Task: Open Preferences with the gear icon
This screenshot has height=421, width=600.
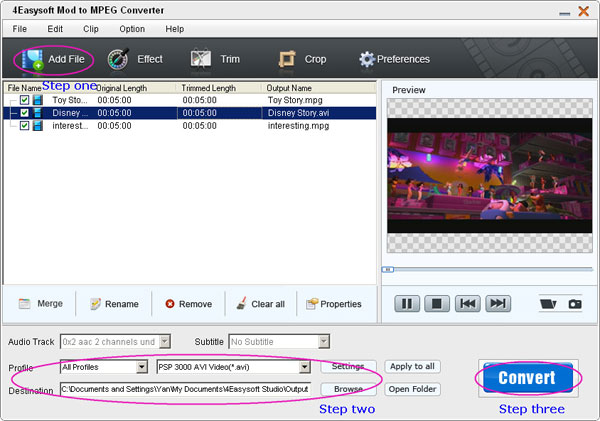Action: (x=367, y=59)
